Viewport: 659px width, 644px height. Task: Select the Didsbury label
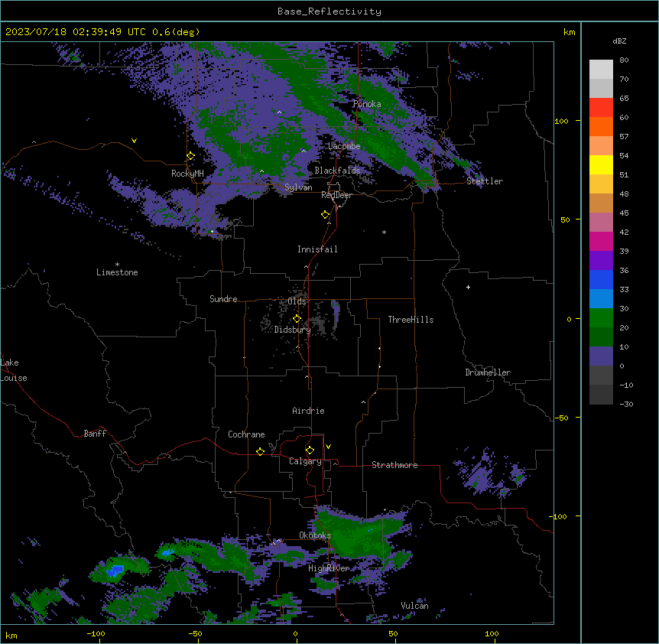(293, 330)
